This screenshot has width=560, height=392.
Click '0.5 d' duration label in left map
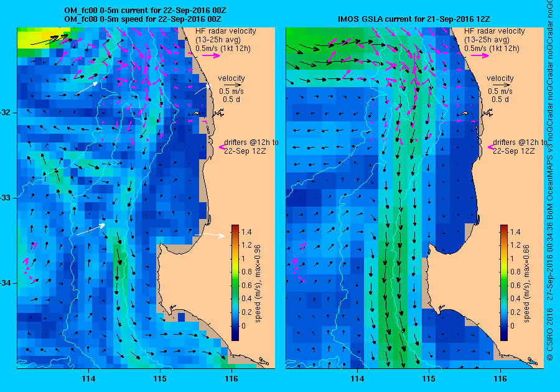tap(231, 100)
